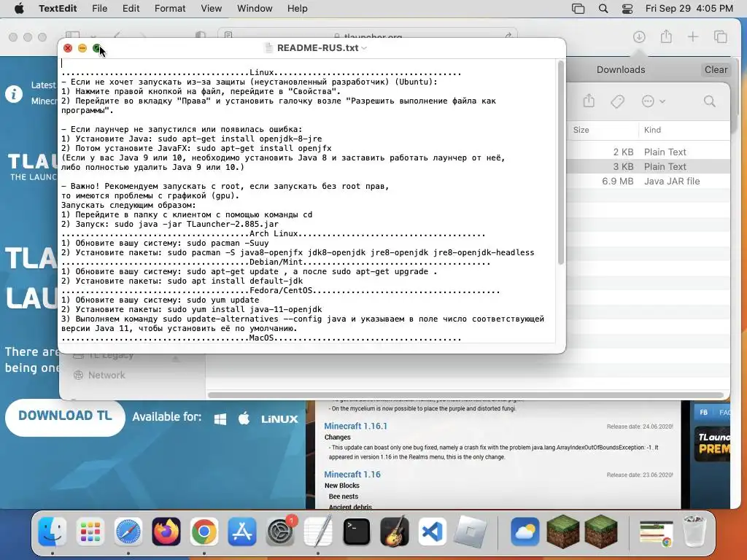747x560 pixels.
Task: Open Safari from the Dock
Action: click(x=128, y=532)
